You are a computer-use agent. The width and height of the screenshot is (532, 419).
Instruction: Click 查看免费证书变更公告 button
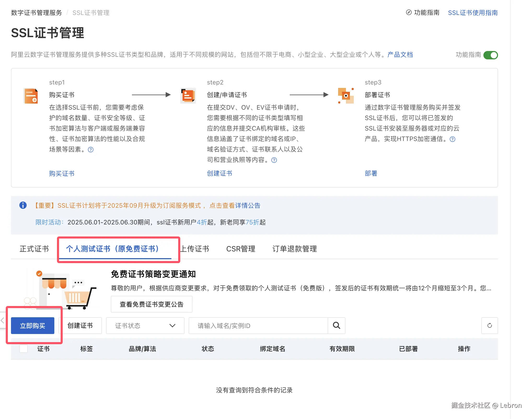tap(151, 304)
